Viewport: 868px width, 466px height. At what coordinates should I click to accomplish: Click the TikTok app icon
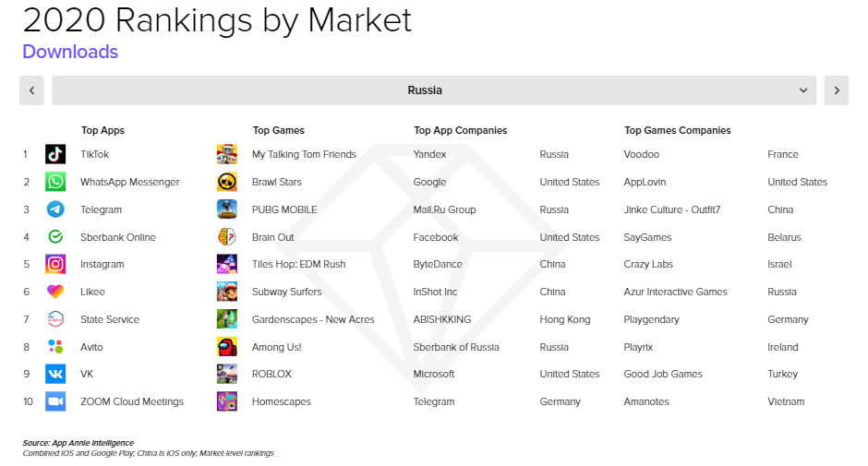coord(55,154)
